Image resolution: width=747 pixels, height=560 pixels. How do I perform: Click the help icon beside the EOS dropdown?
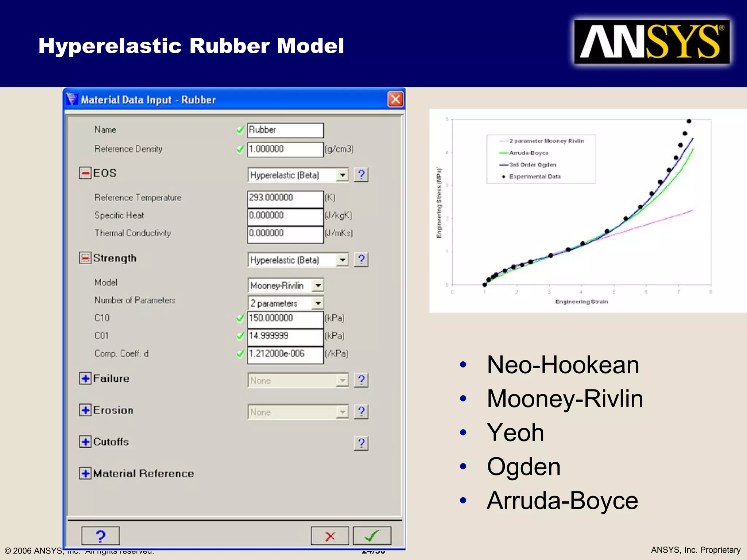361,175
